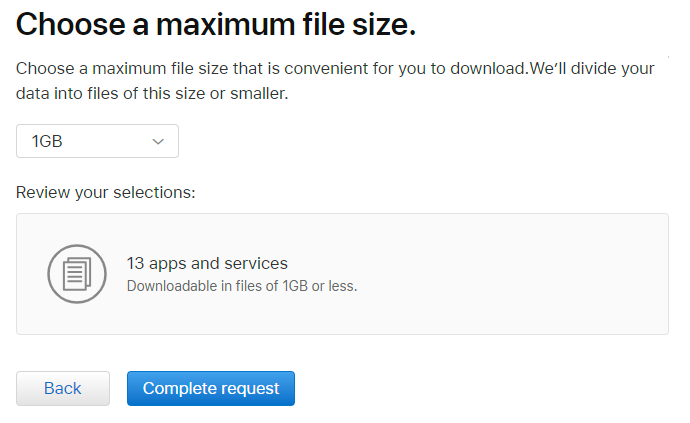
Task: Select the '1GB' value text in the combo box
Action: [47, 142]
